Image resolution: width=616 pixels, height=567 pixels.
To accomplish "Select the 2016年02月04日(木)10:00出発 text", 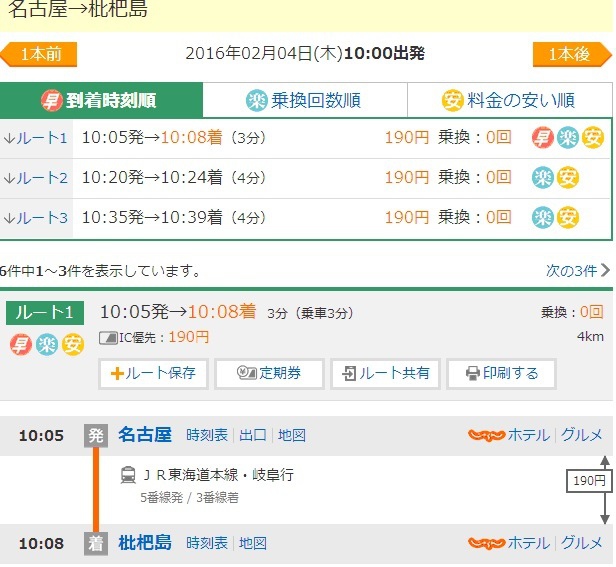I will tap(305, 53).
